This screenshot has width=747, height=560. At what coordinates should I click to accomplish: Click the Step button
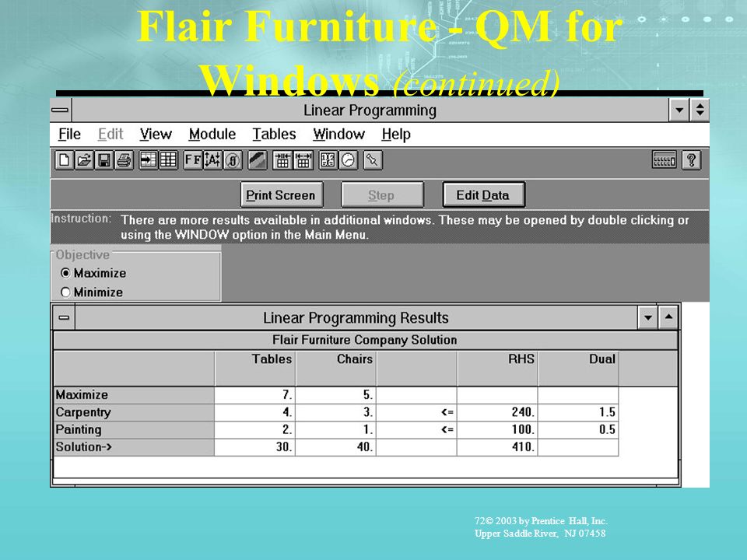382,194
